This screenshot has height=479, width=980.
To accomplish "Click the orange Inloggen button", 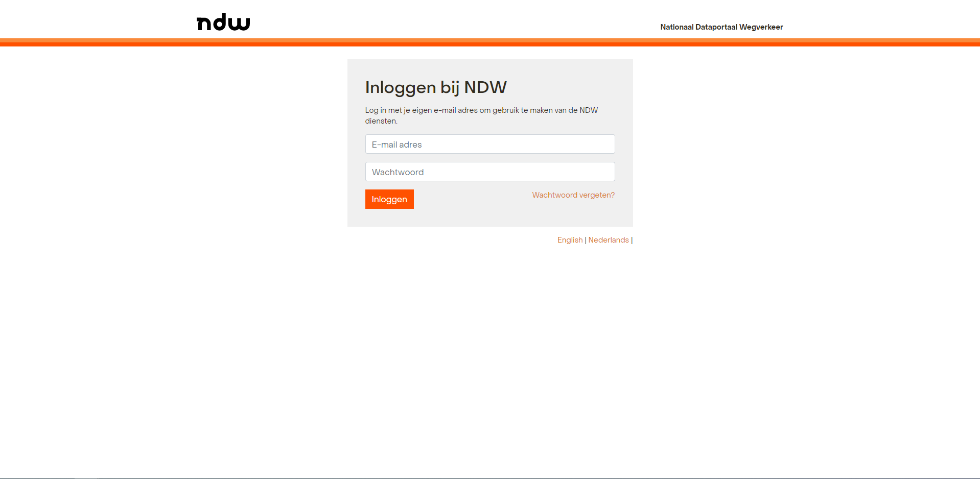I will tap(389, 199).
